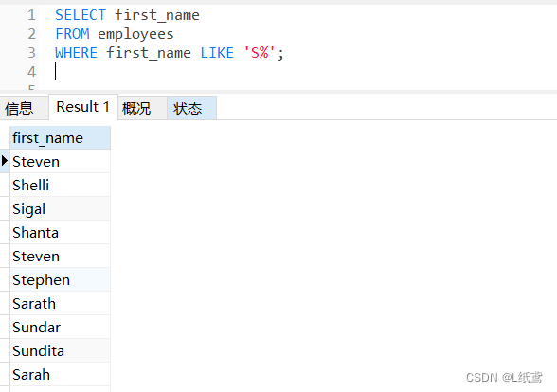Switch to the Result 1 tab
The width and height of the screenshot is (557, 392).
click(x=83, y=107)
